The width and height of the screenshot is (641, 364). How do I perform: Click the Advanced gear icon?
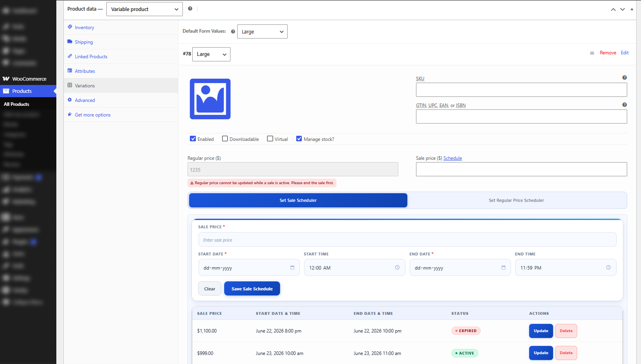point(70,100)
